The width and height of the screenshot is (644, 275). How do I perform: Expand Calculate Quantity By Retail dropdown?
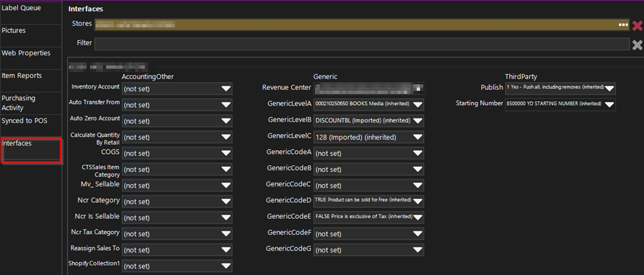[x=177, y=137]
